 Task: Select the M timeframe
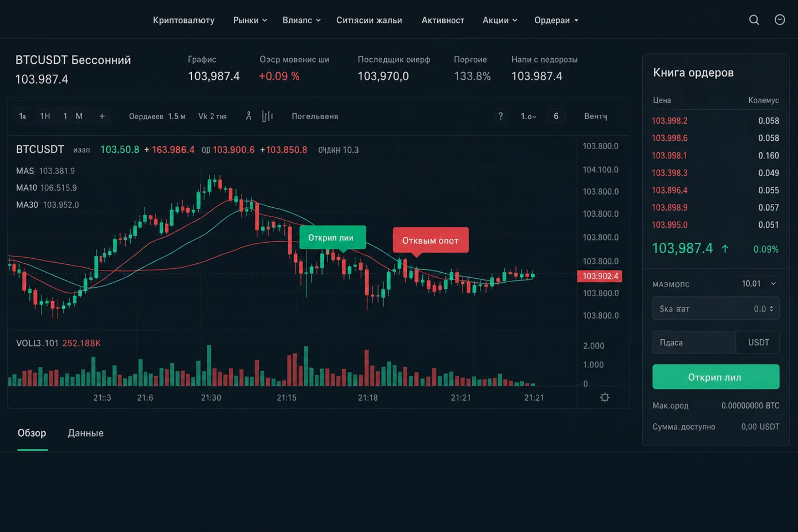pos(79,116)
